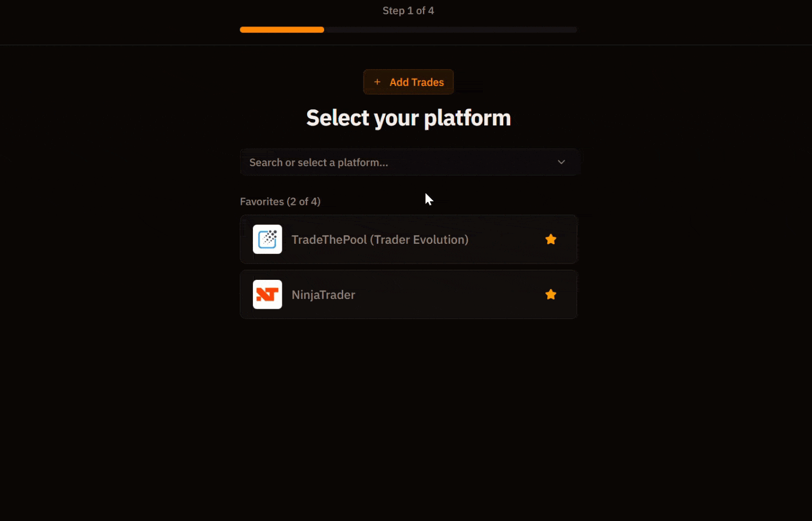Screen dimensions: 812x521
Task: Click the orange progress bar segment
Action: coord(282,29)
